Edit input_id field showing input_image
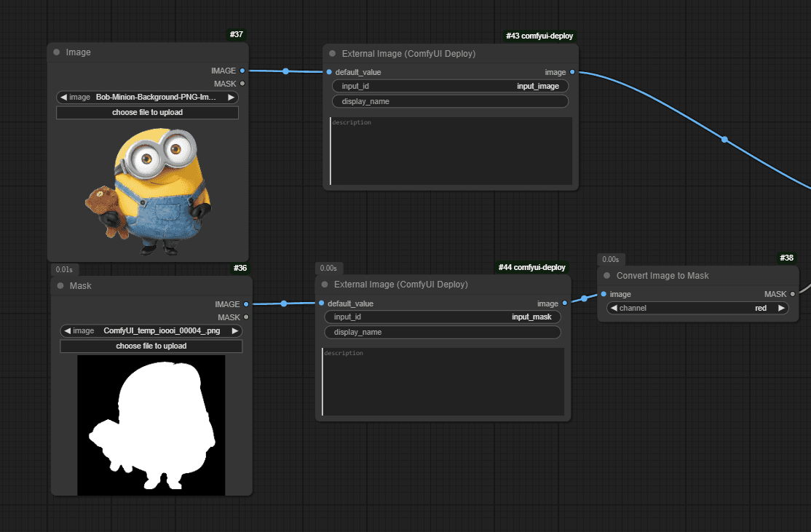Viewport: 811px width, 532px height. click(x=451, y=87)
